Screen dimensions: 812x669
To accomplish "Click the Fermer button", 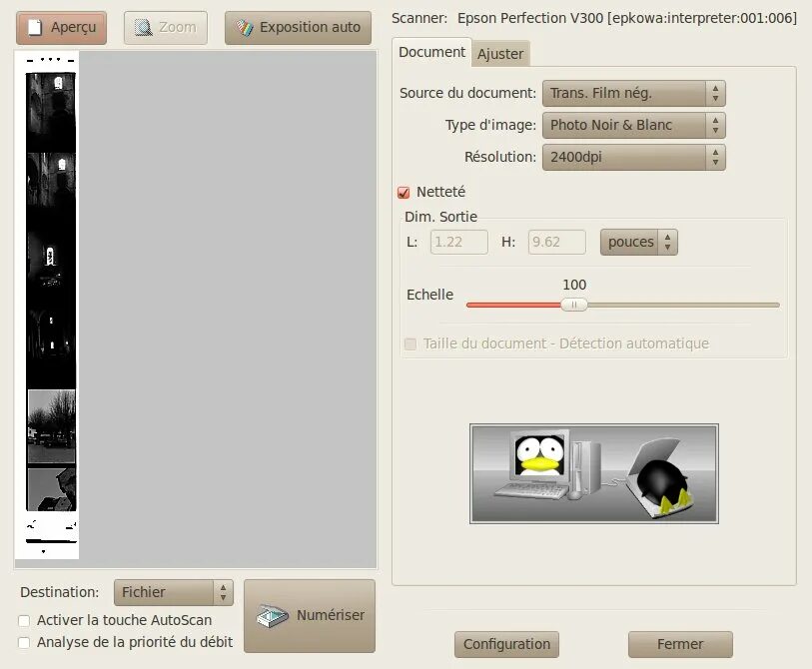I will 680,644.
